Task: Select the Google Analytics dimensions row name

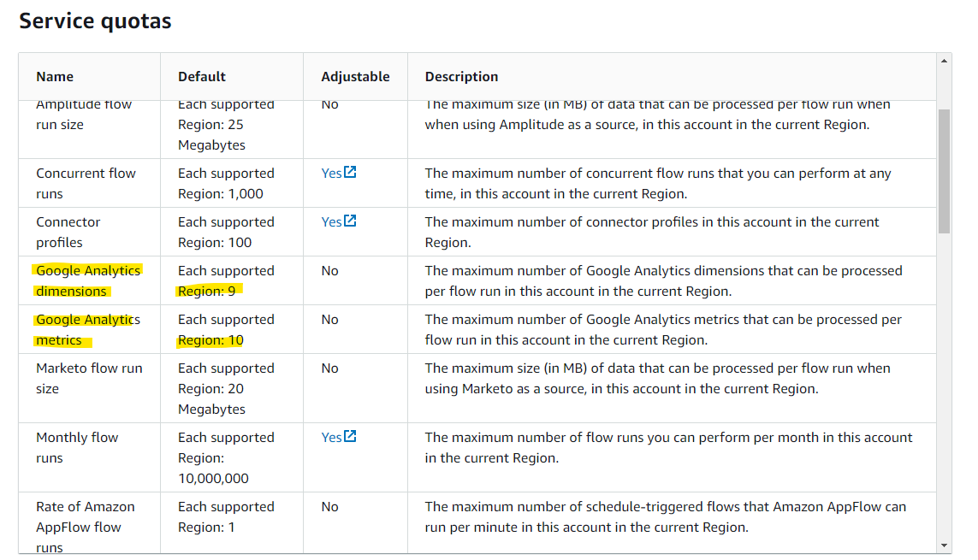Action: point(87,280)
